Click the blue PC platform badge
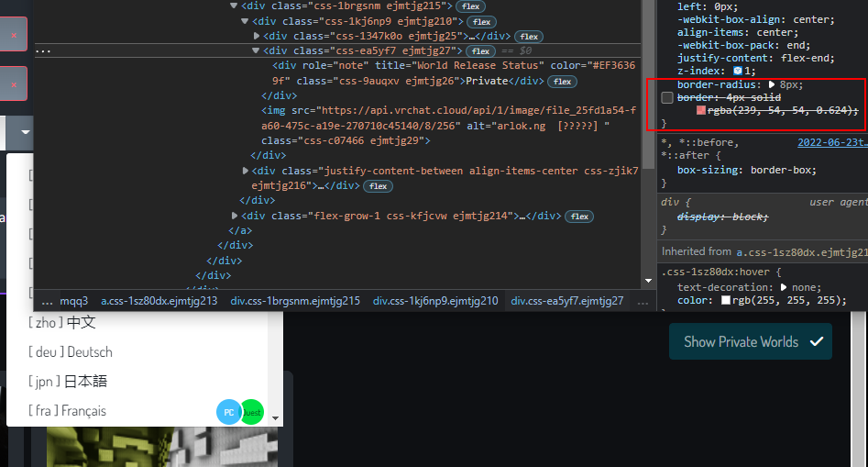The width and height of the screenshot is (868, 467). coord(228,412)
